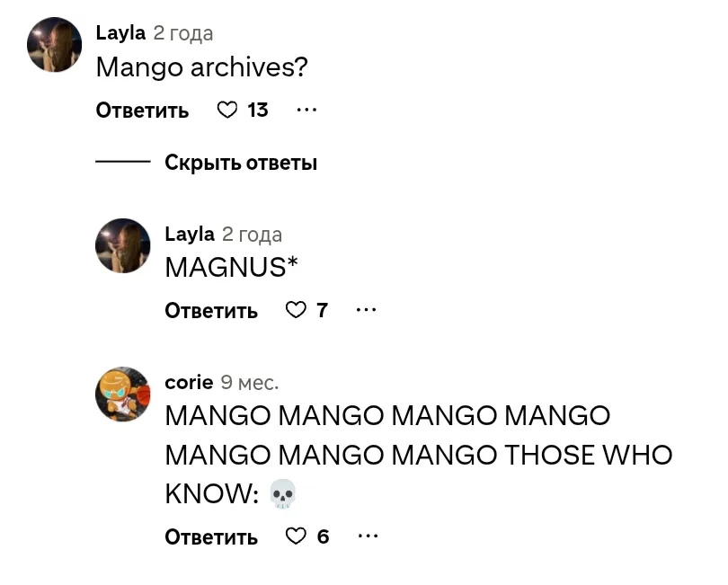Open the Layla username above "Mango archives?"
This screenshot has height=585, width=728.
point(120,33)
